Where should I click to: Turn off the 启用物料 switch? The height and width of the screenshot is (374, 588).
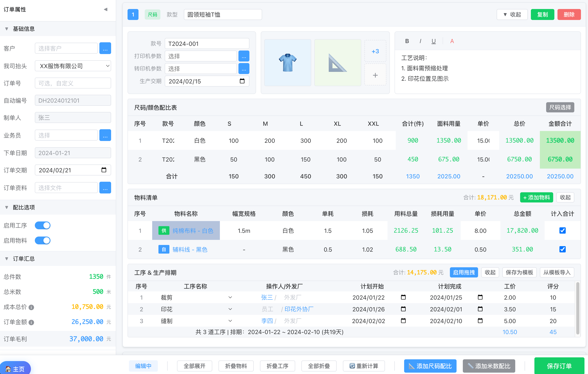pyautogui.click(x=42, y=240)
